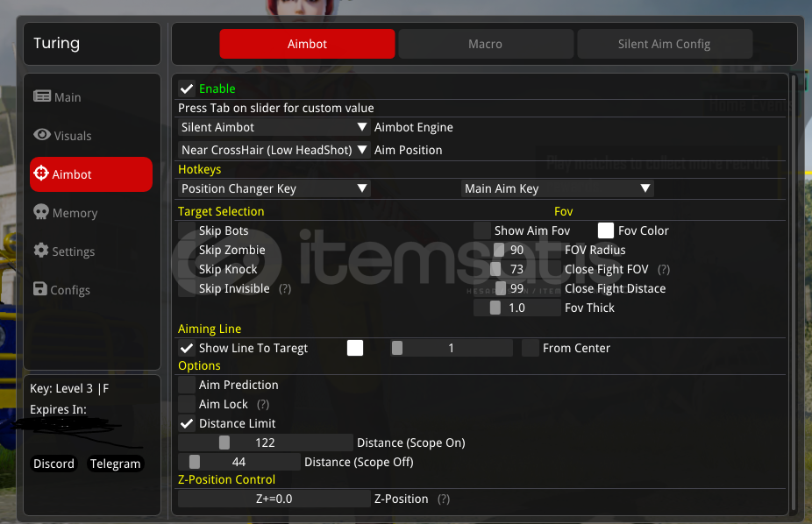The width and height of the screenshot is (812, 524).
Task: Open the Main section card icon
Action: point(42,97)
